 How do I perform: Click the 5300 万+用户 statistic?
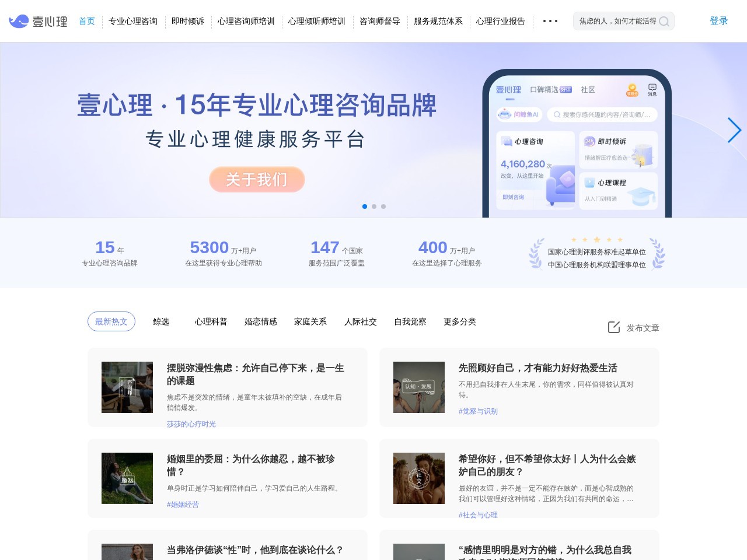(223, 253)
